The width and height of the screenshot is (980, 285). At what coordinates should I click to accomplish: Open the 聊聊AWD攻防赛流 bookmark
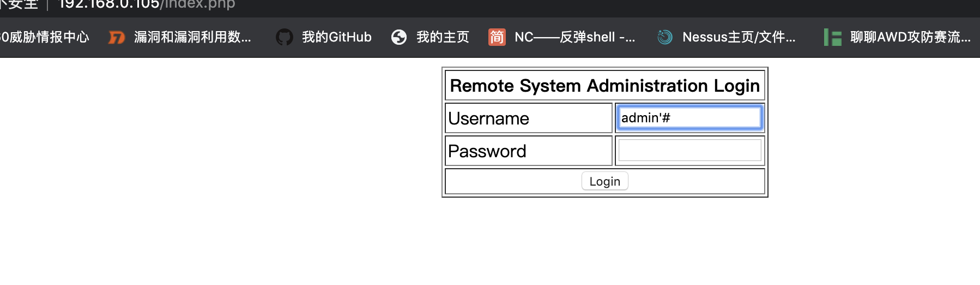click(x=910, y=37)
